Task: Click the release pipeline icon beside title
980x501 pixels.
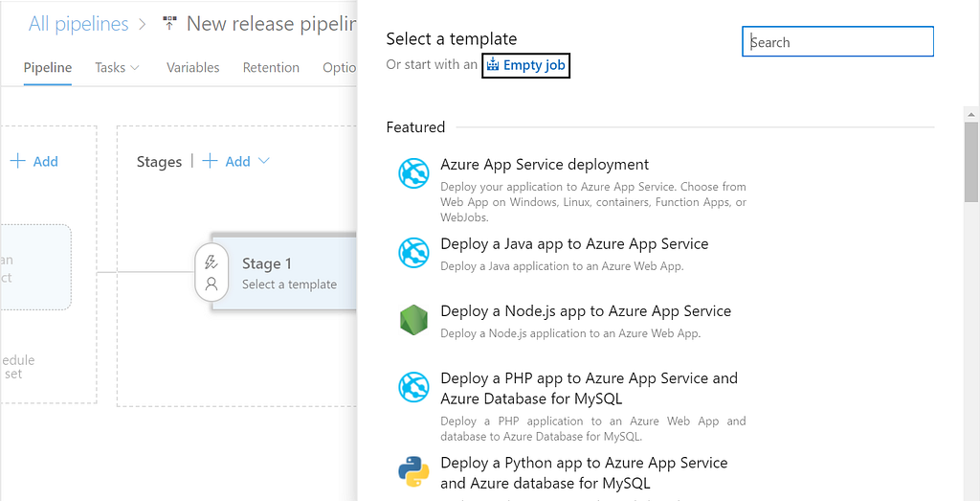Action: coord(169,24)
